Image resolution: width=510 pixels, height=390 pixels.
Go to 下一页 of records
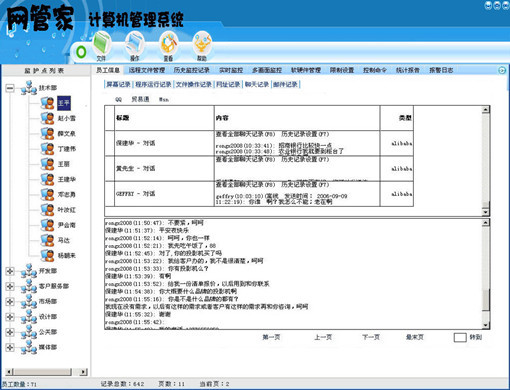[x=371, y=337]
